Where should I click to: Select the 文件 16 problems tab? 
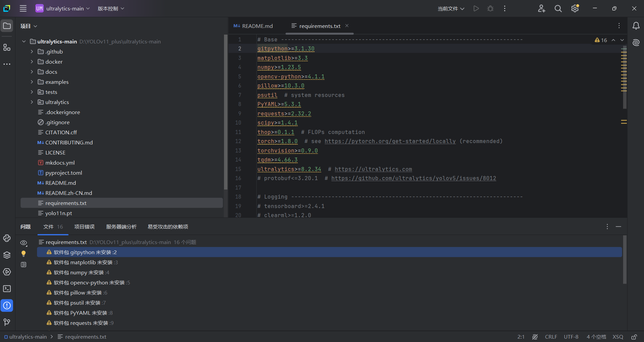click(53, 227)
